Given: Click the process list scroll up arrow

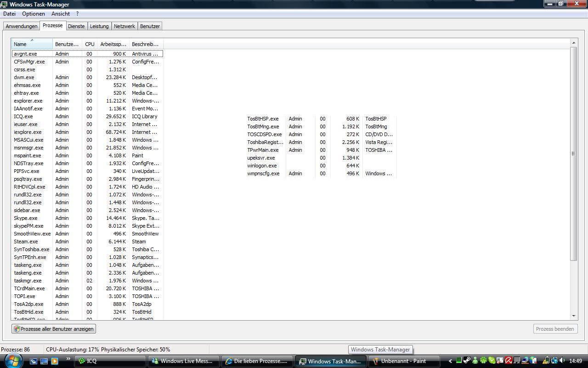Looking at the screenshot, I should (573, 43).
